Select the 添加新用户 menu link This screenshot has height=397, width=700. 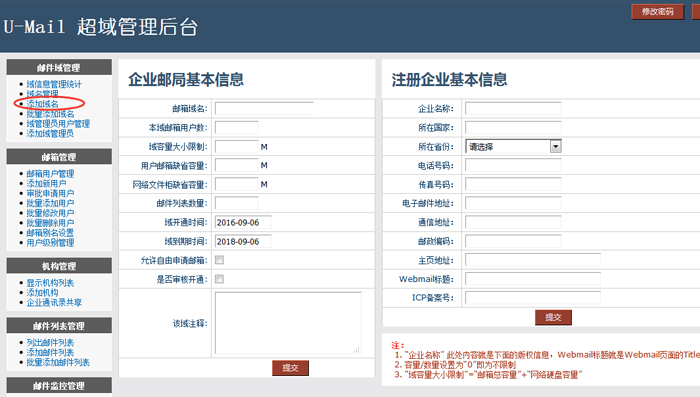[46, 184]
